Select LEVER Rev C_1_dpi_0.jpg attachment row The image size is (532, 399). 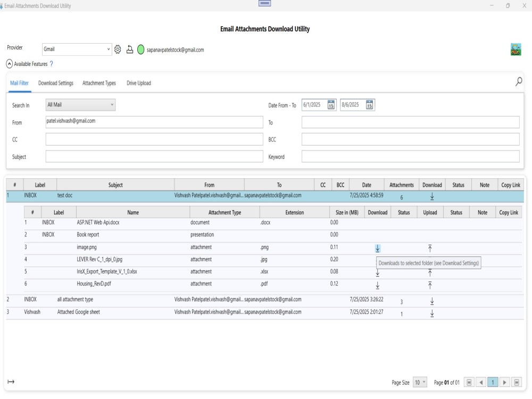273,260
